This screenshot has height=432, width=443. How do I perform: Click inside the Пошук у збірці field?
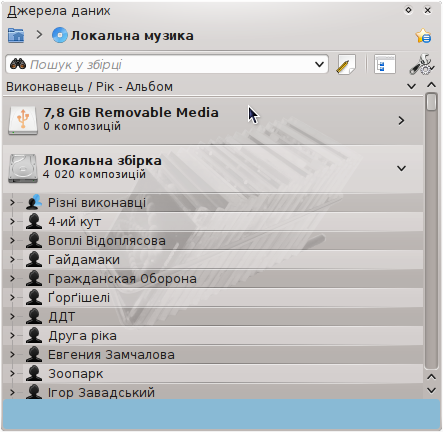point(167,64)
